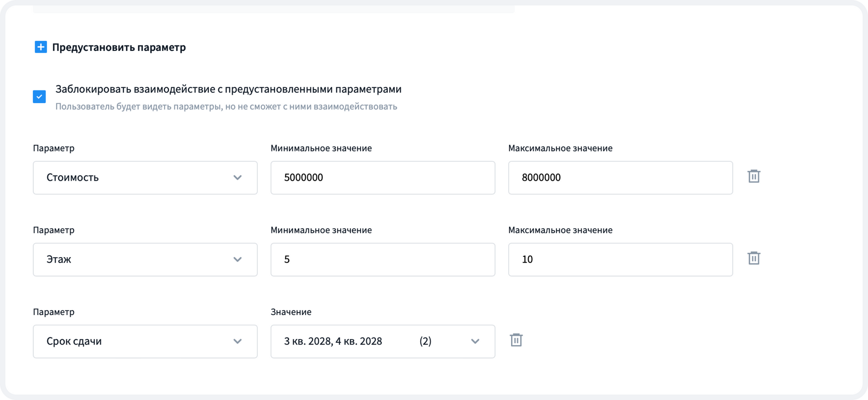
Task: Click the minimum value field showing 5000000
Action: point(382,178)
